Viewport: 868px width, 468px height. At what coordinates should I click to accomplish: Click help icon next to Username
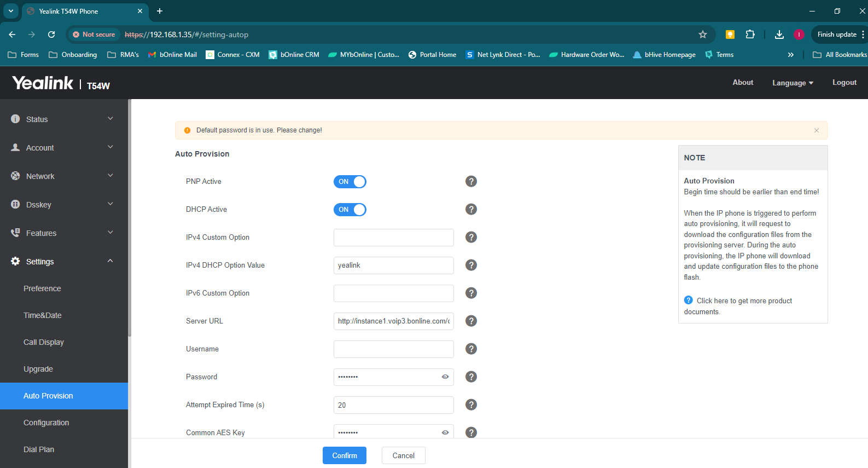click(x=471, y=349)
